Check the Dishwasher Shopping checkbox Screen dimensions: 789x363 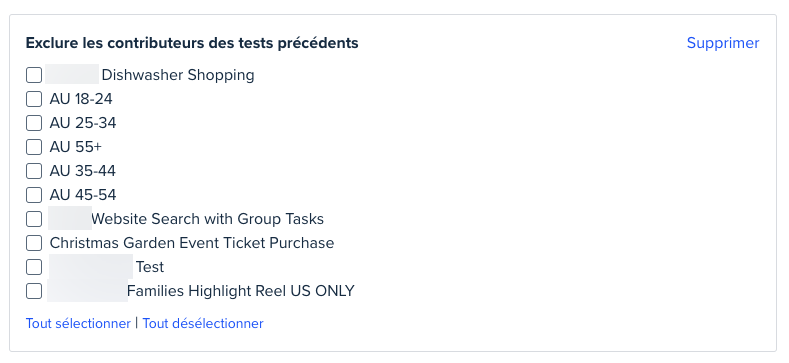pyautogui.click(x=34, y=76)
